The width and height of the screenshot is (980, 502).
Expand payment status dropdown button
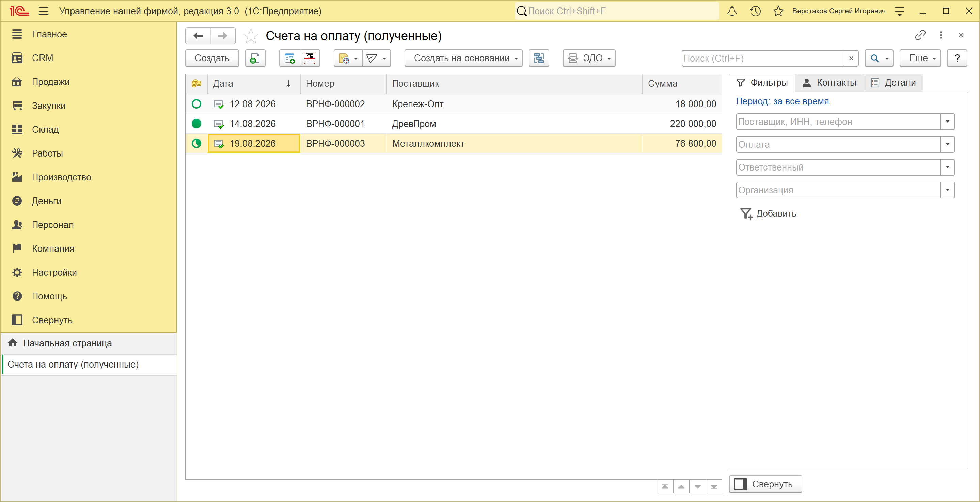(348, 58)
